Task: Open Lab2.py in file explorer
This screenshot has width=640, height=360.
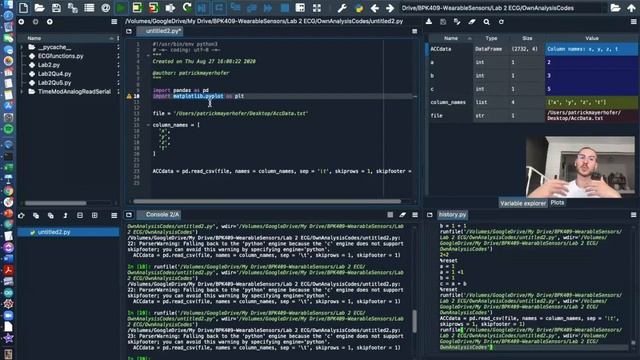Action: tap(49, 65)
